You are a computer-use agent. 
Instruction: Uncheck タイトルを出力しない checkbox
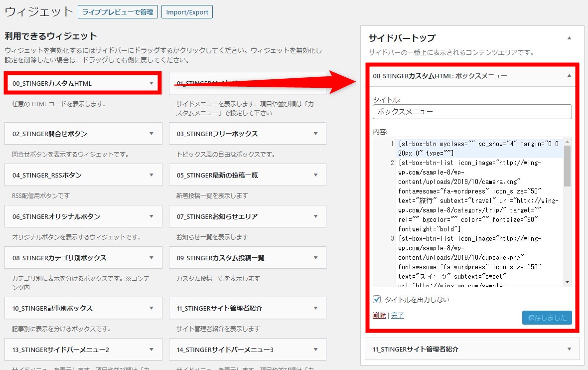pos(377,300)
